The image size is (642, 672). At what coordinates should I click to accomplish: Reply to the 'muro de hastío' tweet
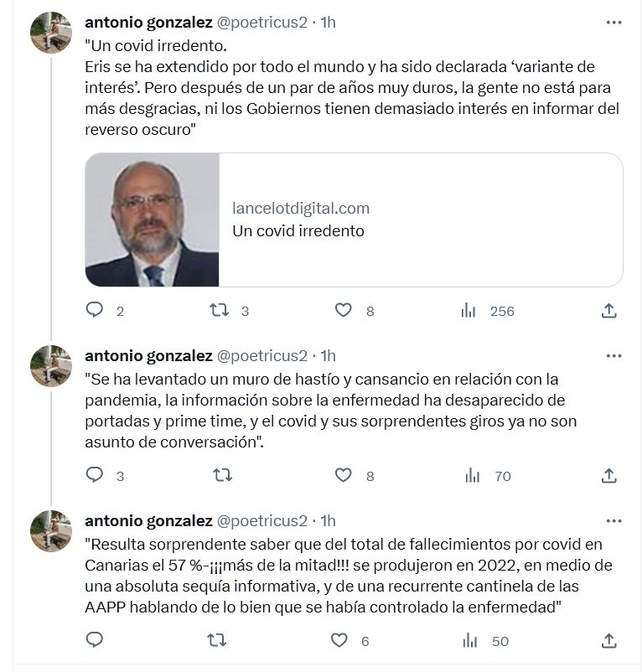[95, 476]
